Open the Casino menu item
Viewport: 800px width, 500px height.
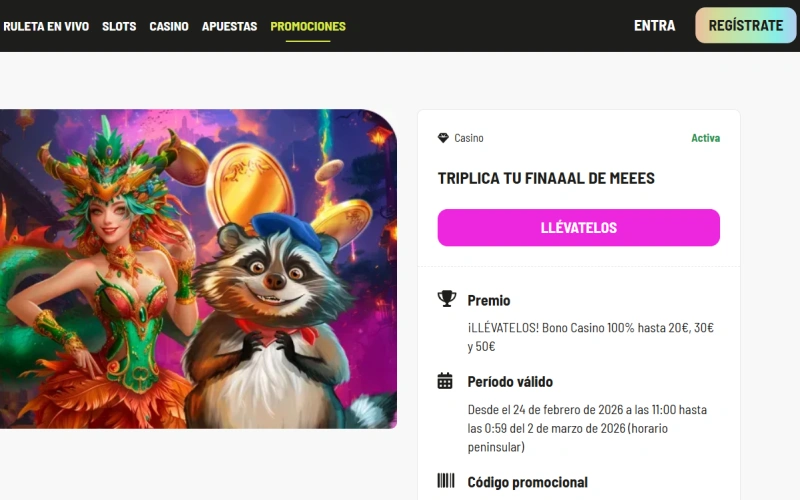click(169, 26)
